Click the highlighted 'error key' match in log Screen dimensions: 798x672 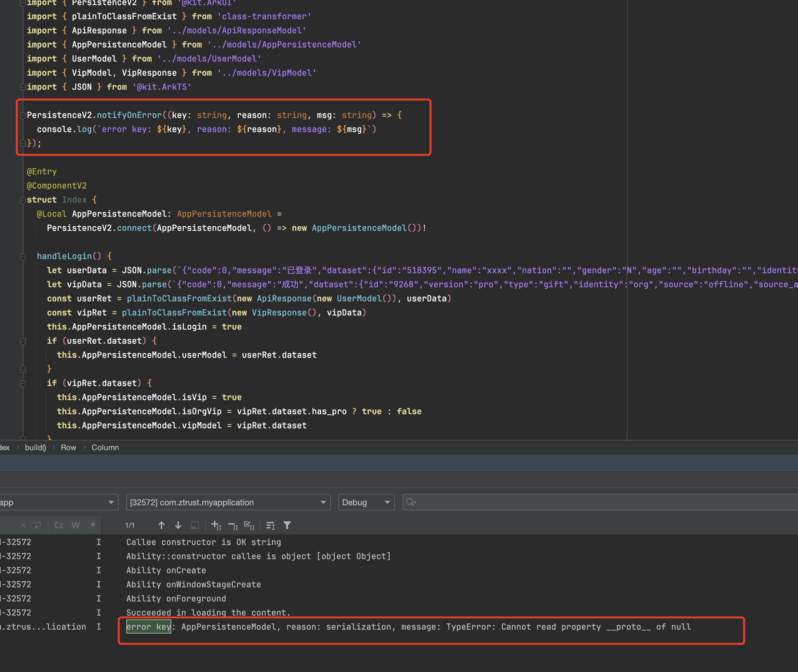click(x=148, y=627)
